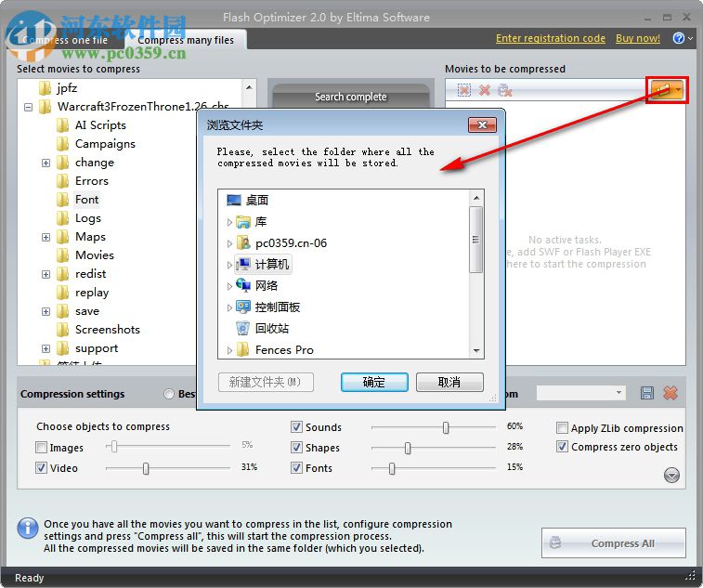The height and width of the screenshot is (588, 703).
Task: Click Enter registration code link
Action: (x=551, y=39)
